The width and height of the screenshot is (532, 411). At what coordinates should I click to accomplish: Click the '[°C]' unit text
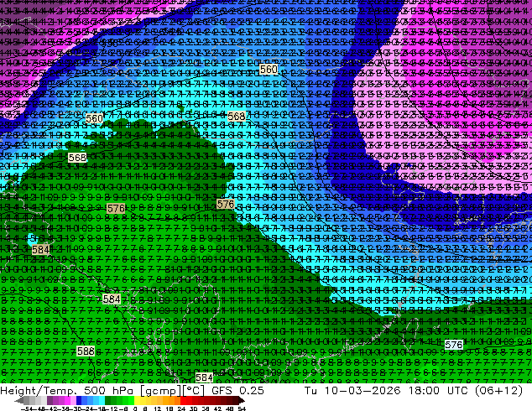[x=193, y=391]
